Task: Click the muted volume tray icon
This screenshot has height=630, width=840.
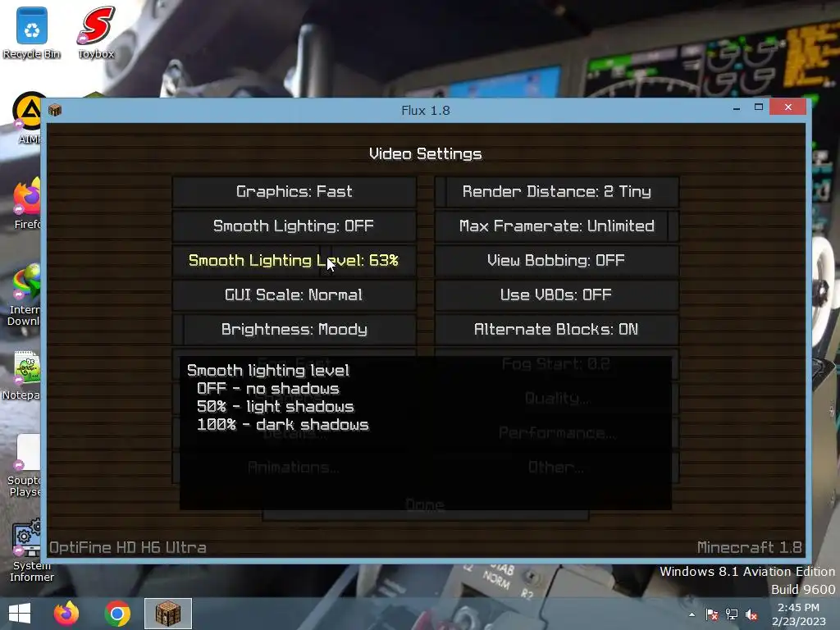Action: (751, 614)
